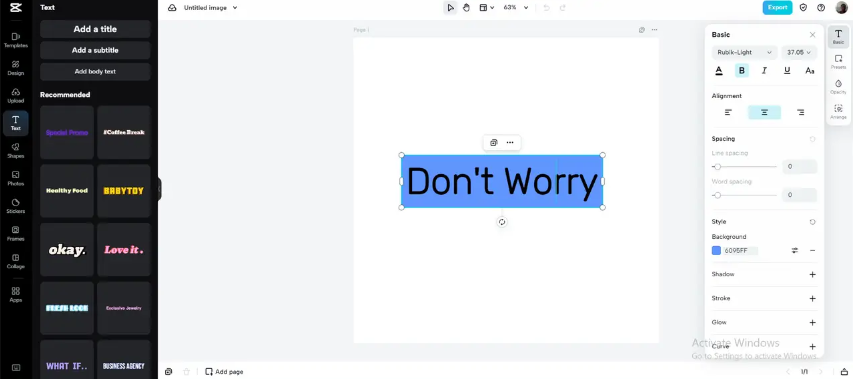Viewport: 853px width, 379px height.
Task: Reset the Style settings
Action: click(812, 222)
